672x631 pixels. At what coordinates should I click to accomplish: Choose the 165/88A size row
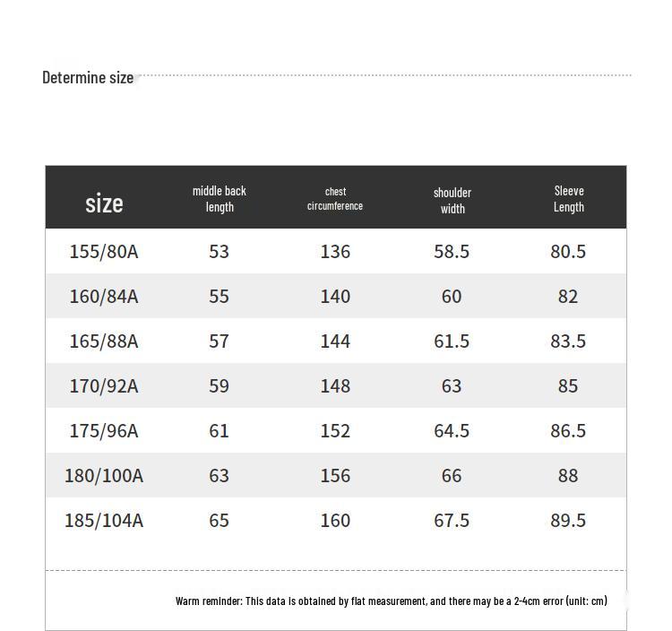coord(104,341)
